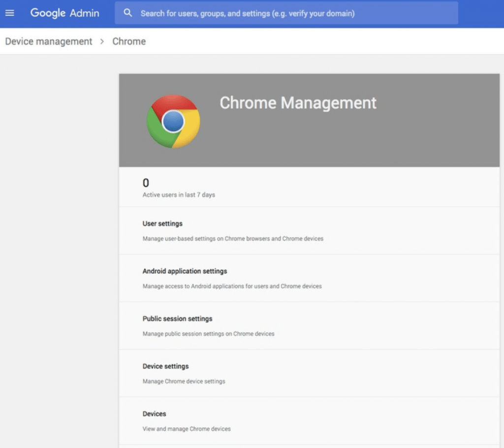
Task: Click the Google Admin logo
Action: pyautogui.click(x=64, y=13)
